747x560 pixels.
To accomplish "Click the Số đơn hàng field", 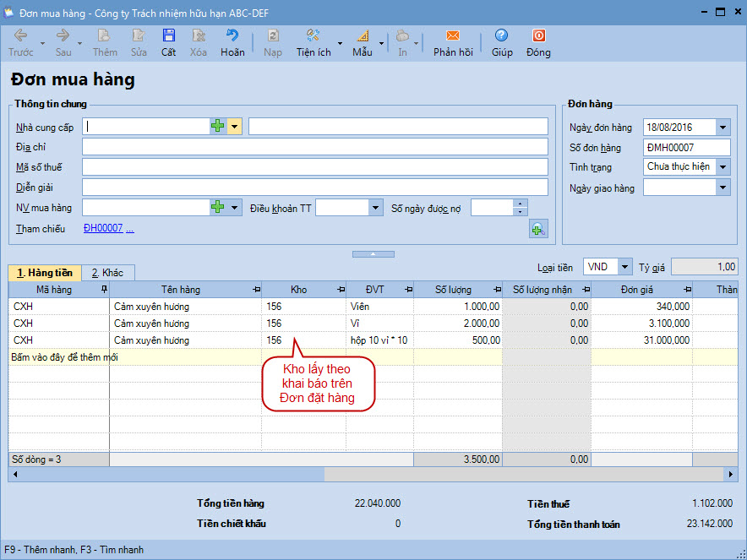I will [686, 148].
